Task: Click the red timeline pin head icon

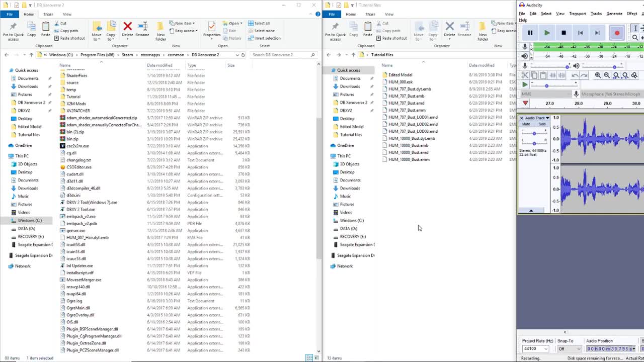Action: (x=525, y=103)
